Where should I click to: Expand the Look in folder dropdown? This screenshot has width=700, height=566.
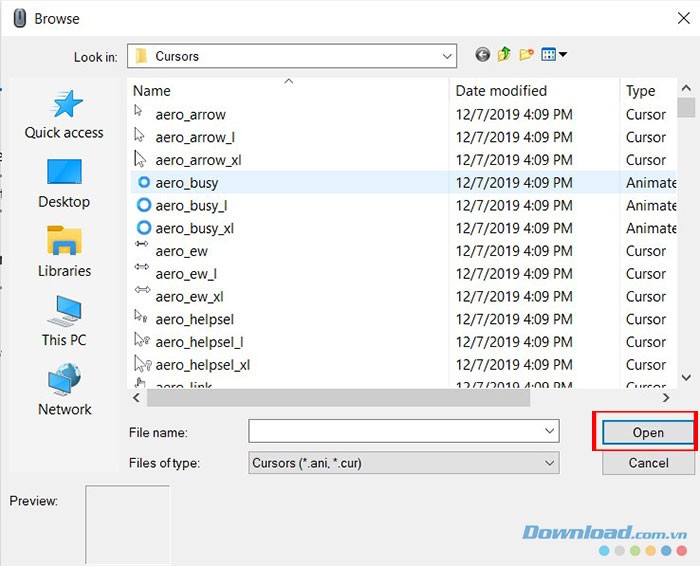(446, 56)
